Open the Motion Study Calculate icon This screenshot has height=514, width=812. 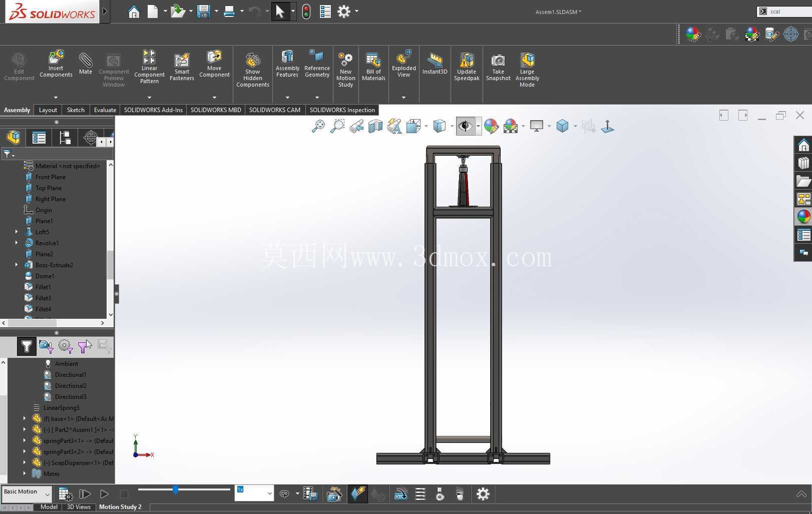65,494
